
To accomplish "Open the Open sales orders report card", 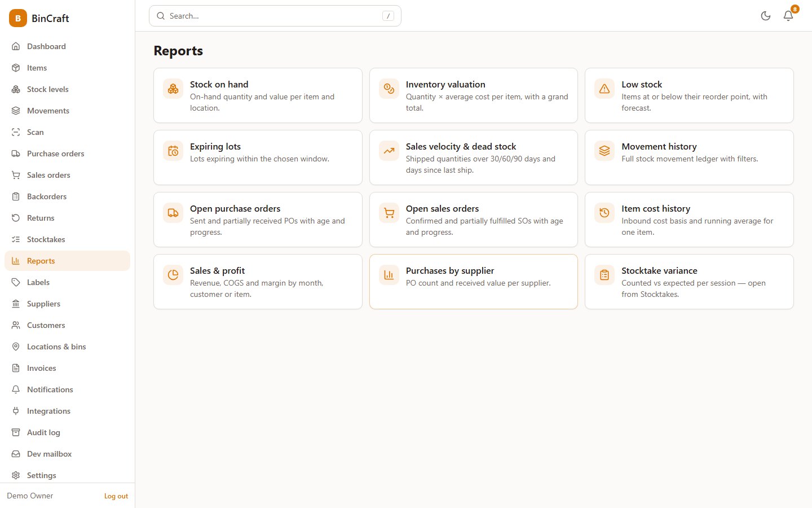I will [x=474, y=220].
